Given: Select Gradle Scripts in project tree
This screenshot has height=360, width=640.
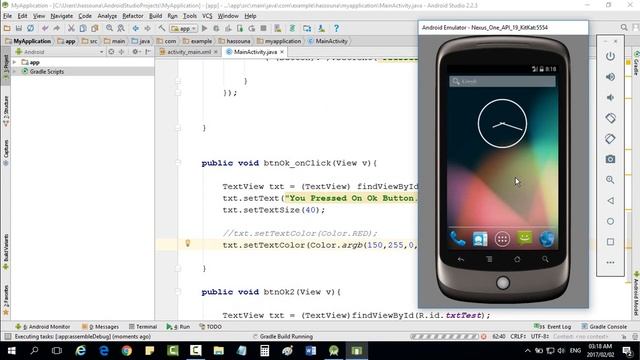Looking at the screenshot, I should click(47, 71).
